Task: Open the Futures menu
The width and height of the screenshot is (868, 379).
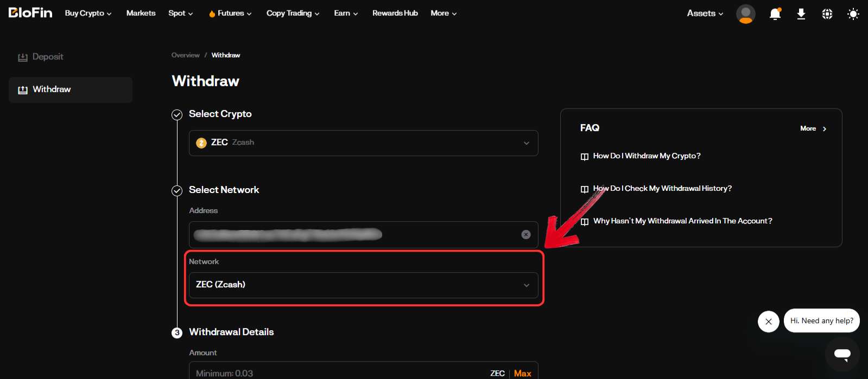Action: tap(230, 14)
